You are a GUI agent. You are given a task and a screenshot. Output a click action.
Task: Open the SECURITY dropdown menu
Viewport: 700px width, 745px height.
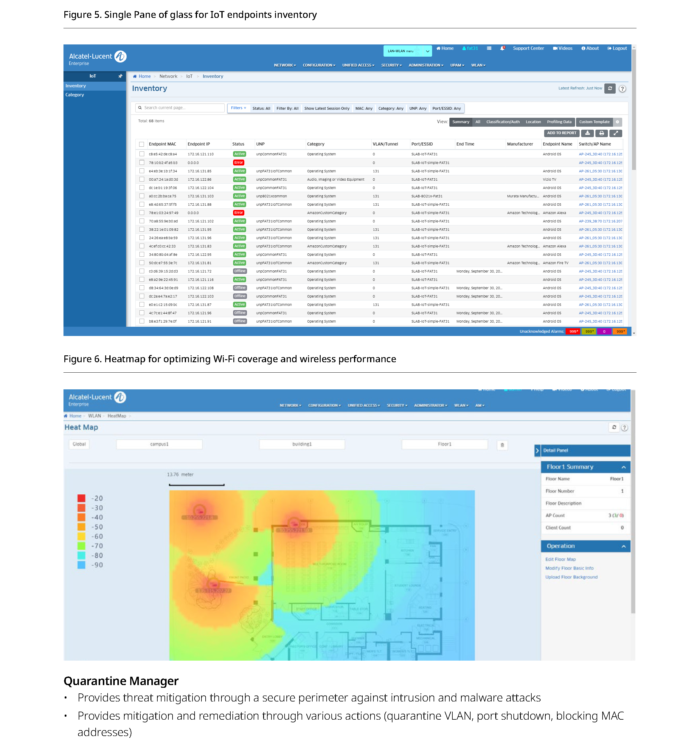391,65
